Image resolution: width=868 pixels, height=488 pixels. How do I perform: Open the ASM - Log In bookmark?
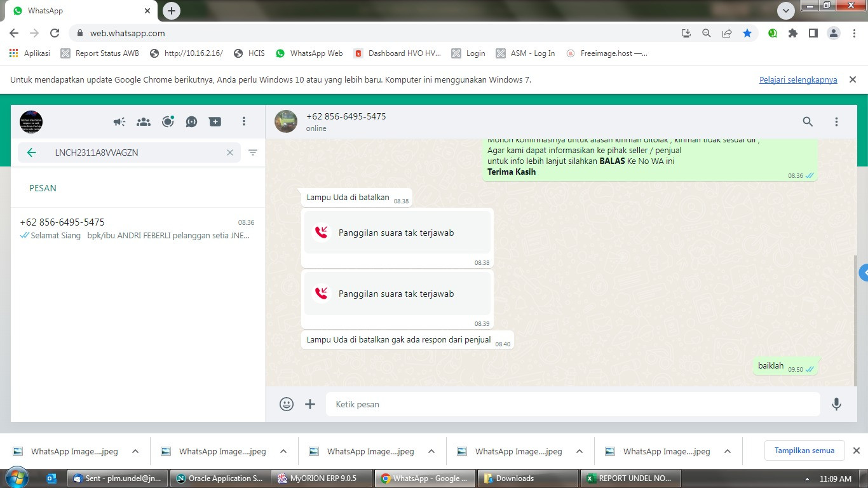click(526, 53)
